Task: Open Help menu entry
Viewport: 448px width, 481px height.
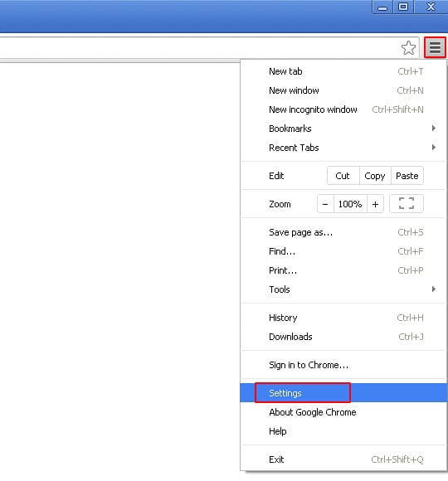Action: pos(343,431)
